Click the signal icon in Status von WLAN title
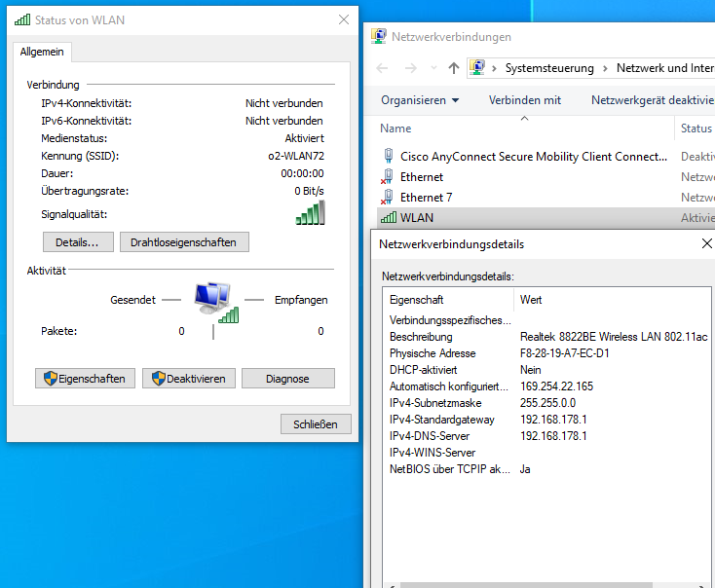 tap(22, 19)
